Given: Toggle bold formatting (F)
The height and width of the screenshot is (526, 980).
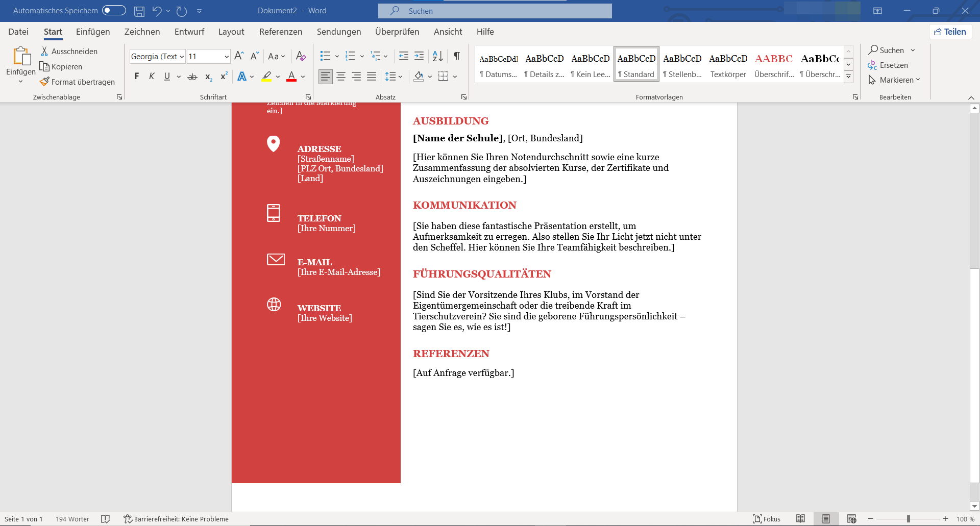Looking at the screenshot, I should coord(136,77).
